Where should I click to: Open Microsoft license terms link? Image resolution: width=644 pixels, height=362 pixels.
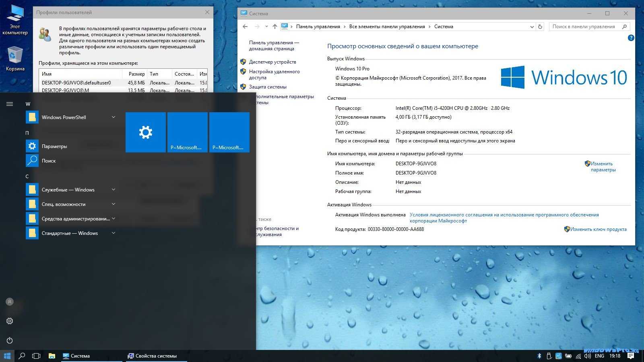[x=504, y=218]
